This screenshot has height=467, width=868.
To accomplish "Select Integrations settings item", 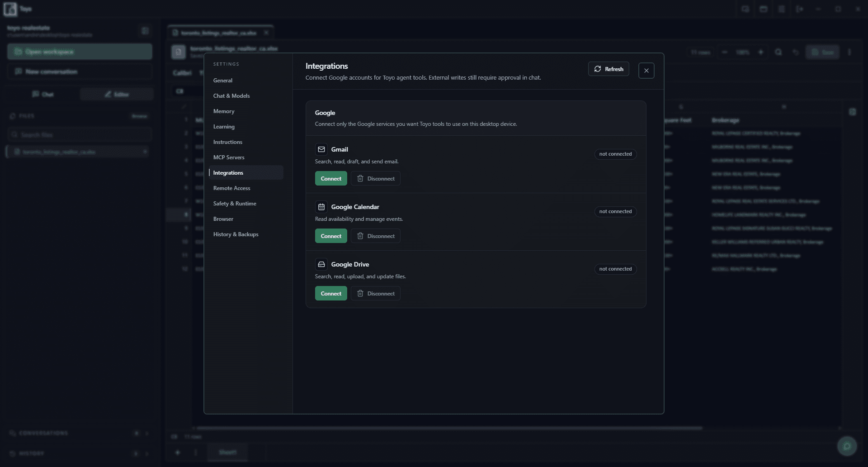I will tap(246, 173).
